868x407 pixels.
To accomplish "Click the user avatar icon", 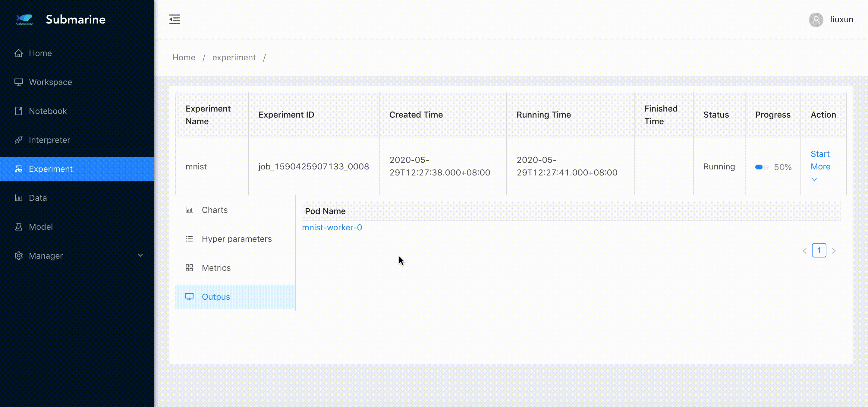I will pos(816,20).
